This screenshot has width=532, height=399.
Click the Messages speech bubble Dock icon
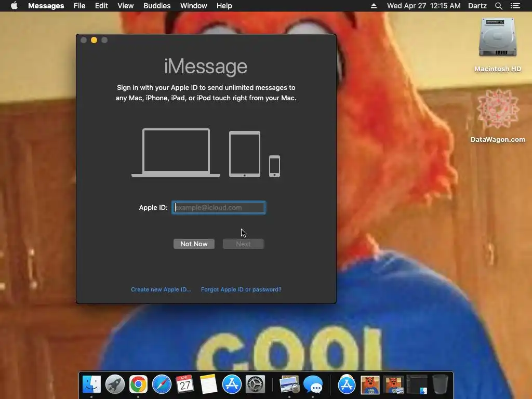click(313, 384)
